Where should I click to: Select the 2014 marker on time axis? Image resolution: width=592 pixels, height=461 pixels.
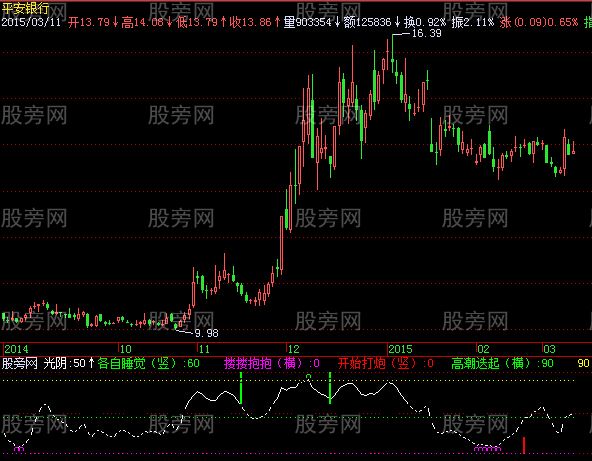click(x=16, y=349)
